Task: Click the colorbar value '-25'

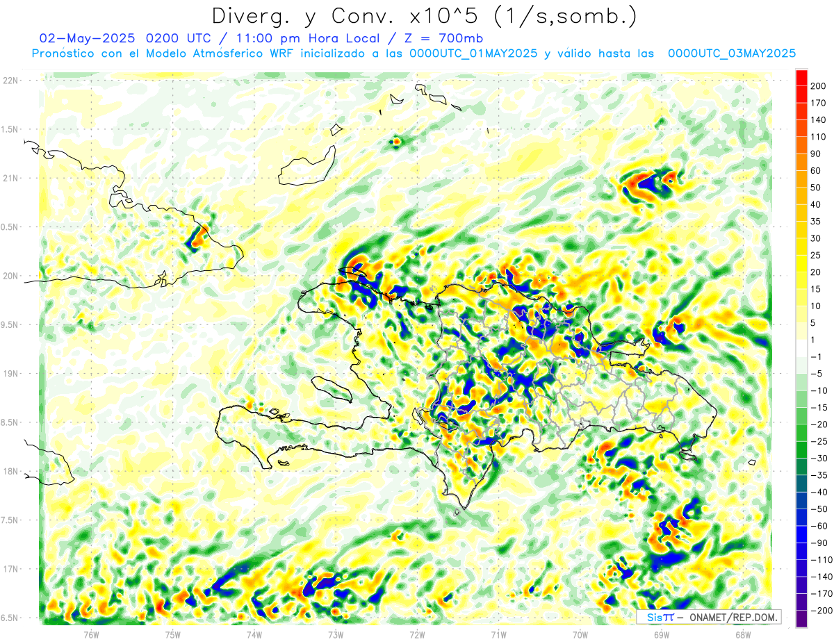Action: point(818,441)
